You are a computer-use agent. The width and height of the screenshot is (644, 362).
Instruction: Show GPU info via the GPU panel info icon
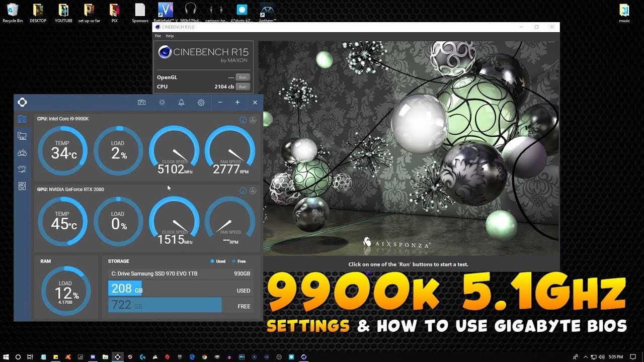tap(243, 191)
